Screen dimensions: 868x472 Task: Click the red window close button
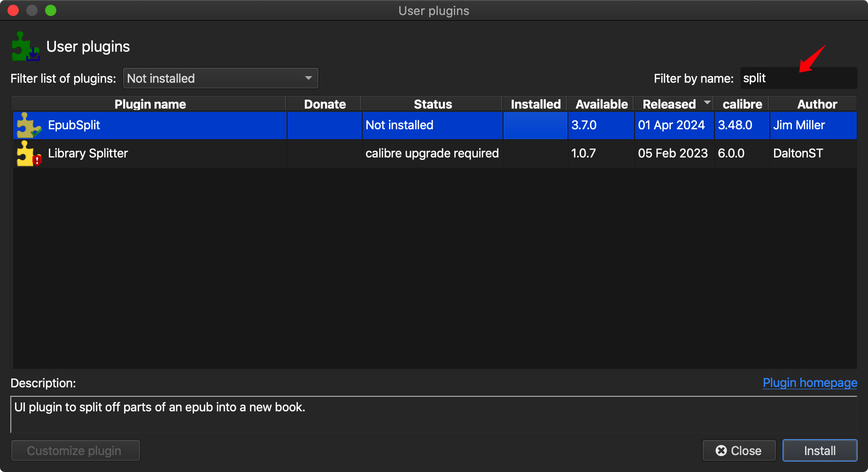point(13,10)
